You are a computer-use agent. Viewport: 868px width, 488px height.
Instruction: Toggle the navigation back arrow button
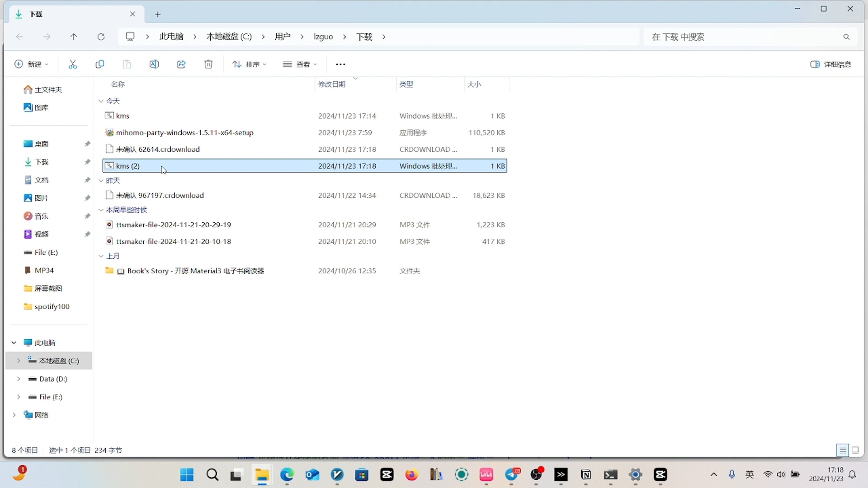tap(19, 36)
